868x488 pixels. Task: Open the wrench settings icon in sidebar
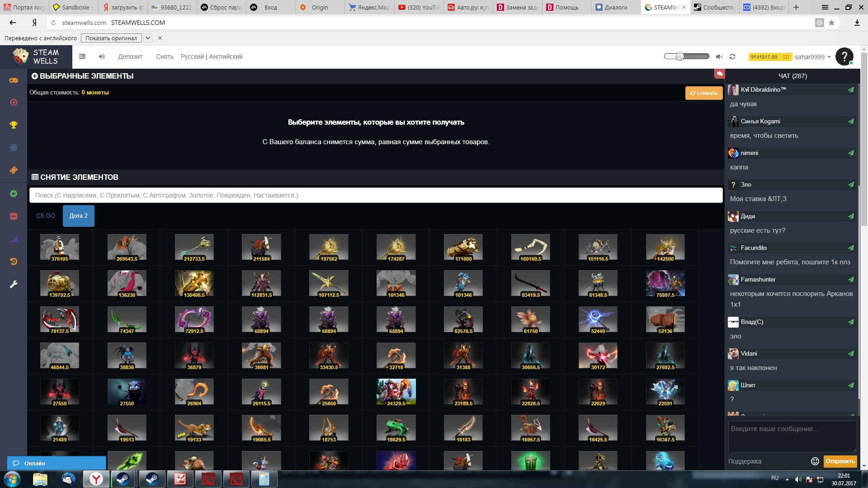[14, 284]
